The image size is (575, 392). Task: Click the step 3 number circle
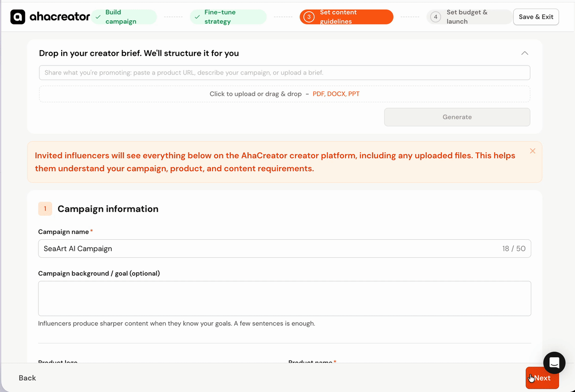point(309,17)
